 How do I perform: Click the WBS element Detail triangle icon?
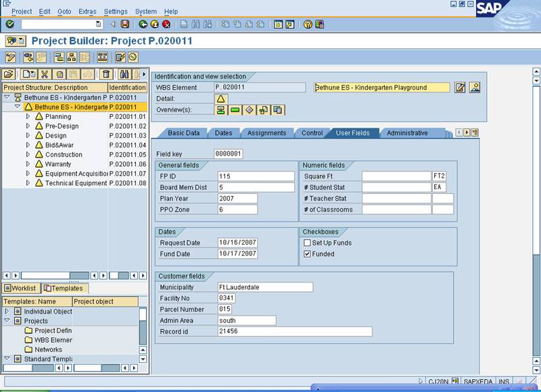pyautogui.click(x=220, y=99)
